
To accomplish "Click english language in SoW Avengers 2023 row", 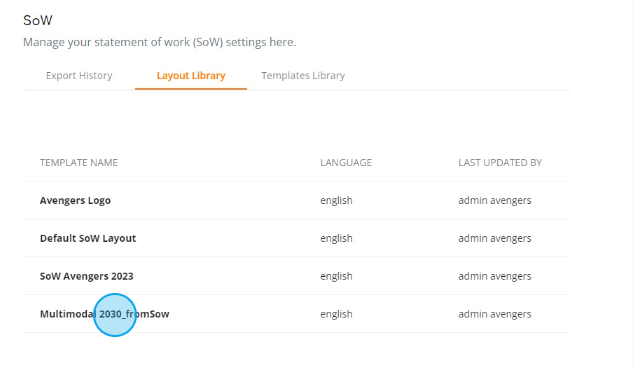I will click(336, 276).
